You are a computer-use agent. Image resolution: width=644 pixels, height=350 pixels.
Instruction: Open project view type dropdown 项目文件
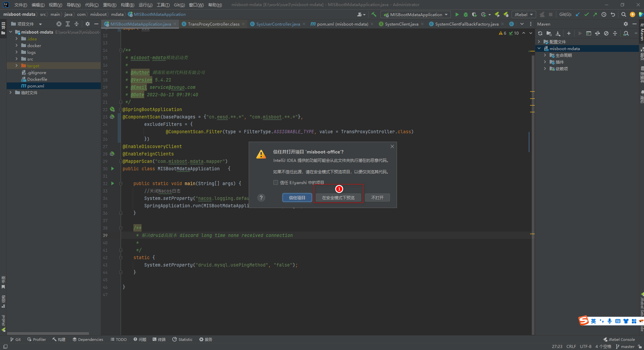[x=27, y=24]
